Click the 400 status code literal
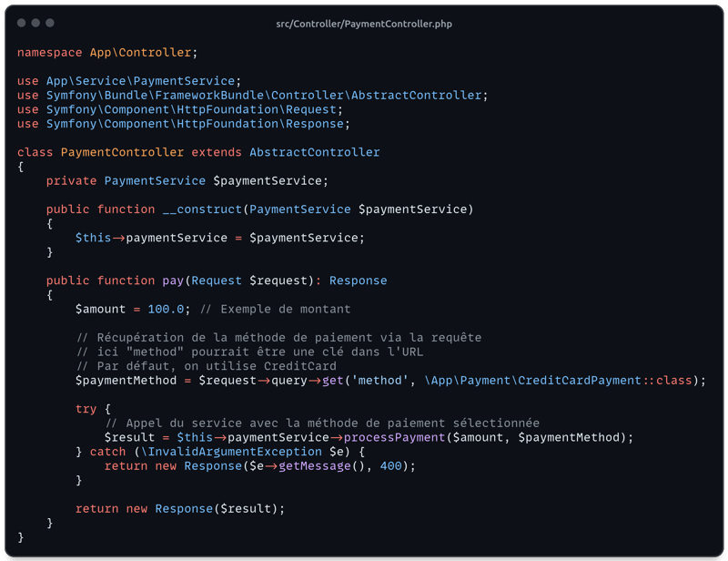The width and height of the screenshot is (728, 561). pos(390,466)
